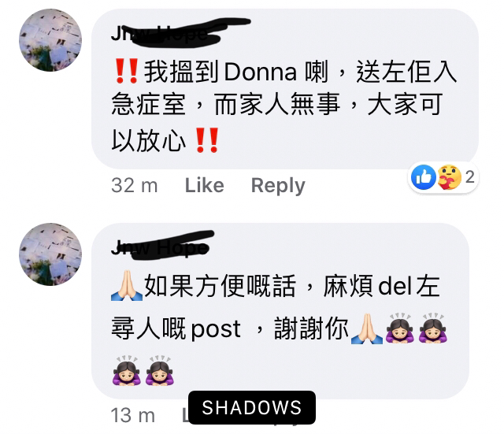Like the comment posted 32 m ago
This screenshot has height=434, width=504.
click(x=205, y=186)
